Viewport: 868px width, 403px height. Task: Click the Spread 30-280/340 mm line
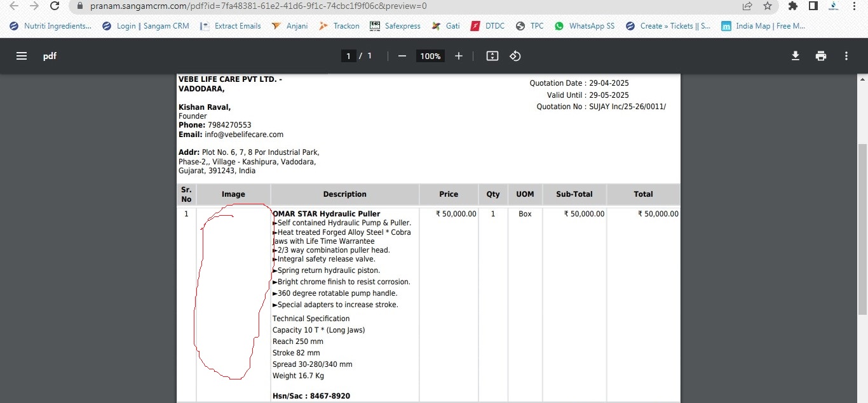(x=313, y=364)
